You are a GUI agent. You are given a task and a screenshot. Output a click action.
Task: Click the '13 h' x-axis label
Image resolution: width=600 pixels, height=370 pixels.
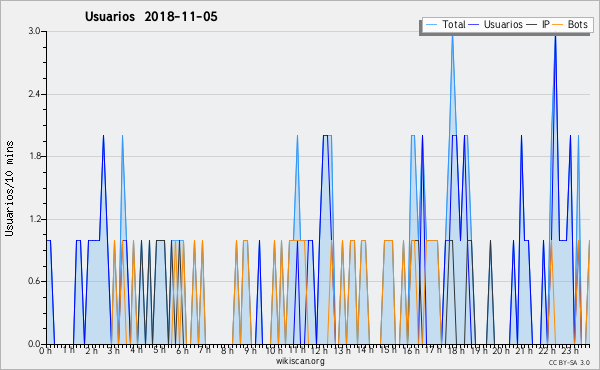click(x=342, y=350)
